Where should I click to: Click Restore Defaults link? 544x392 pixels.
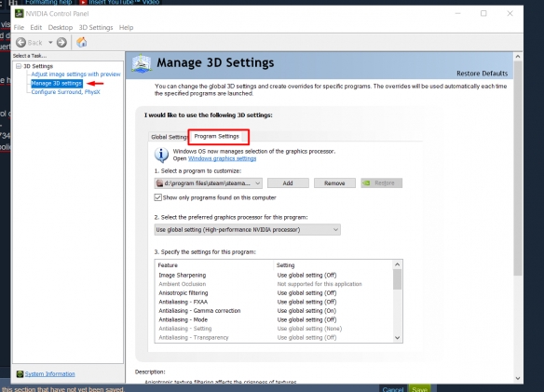tap(482, 74)
